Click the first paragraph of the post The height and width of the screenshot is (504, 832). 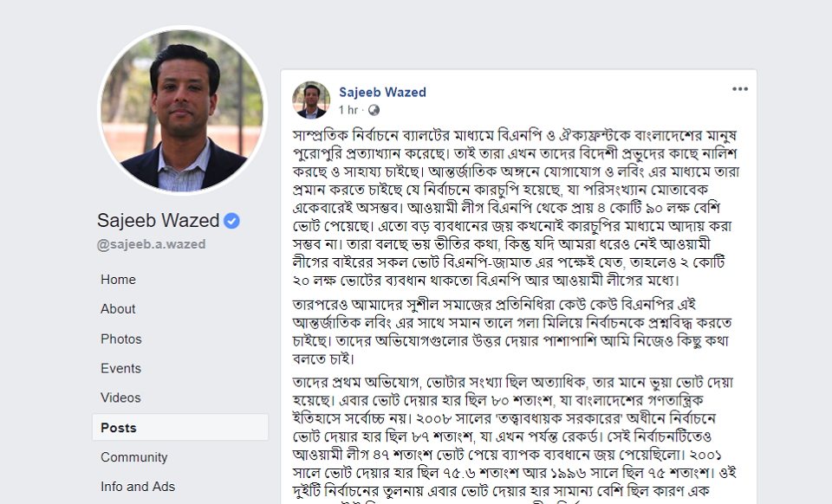[516, 208]
